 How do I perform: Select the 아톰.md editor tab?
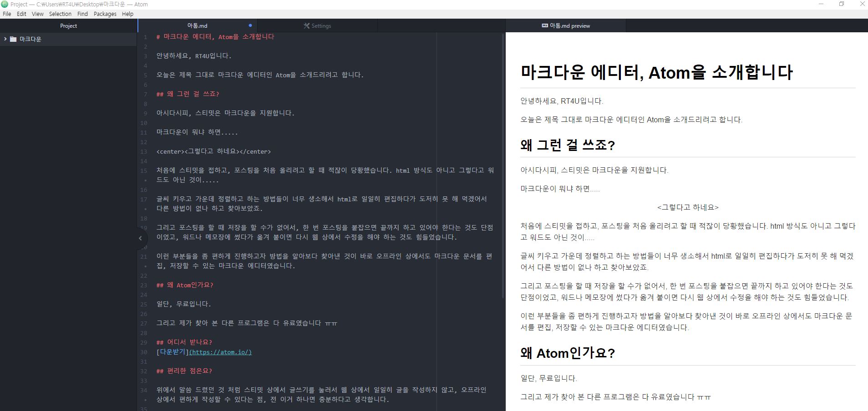click(x=197, y=25)
